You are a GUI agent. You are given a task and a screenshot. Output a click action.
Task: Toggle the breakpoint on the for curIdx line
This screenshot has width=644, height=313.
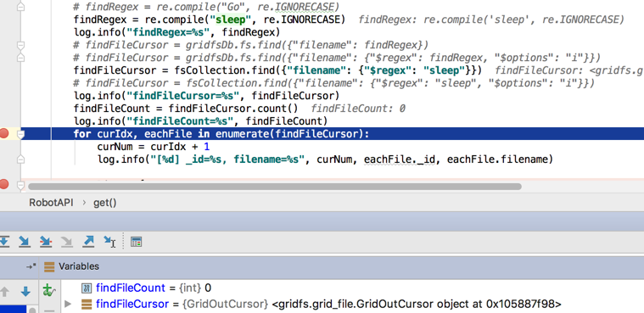(4, 133)
